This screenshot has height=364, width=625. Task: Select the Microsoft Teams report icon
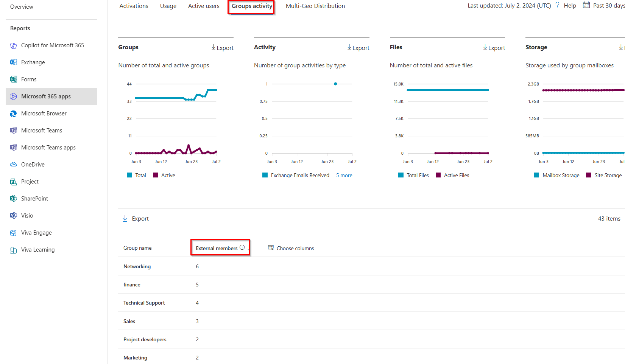[x=13, y=130]
